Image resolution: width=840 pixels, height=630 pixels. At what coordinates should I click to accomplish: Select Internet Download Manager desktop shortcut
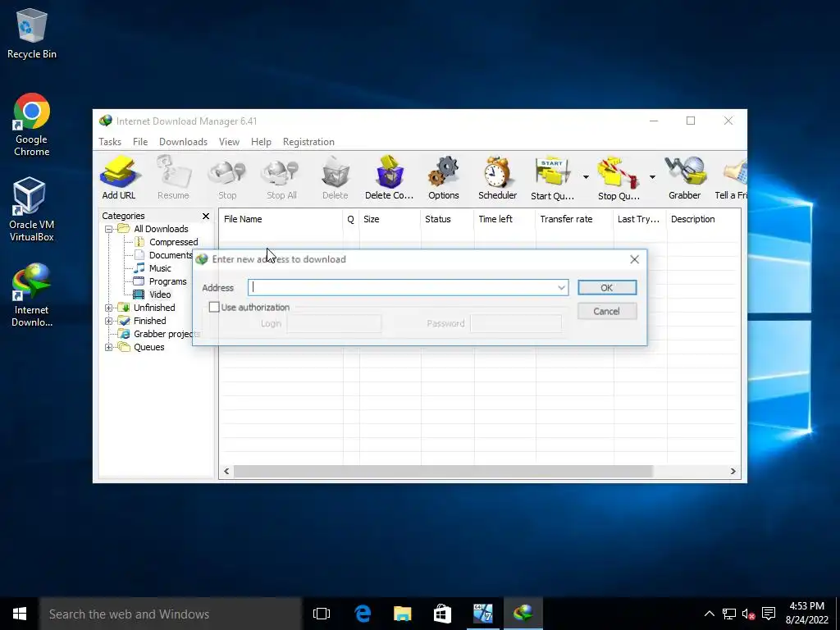click(x=32, y=294)
